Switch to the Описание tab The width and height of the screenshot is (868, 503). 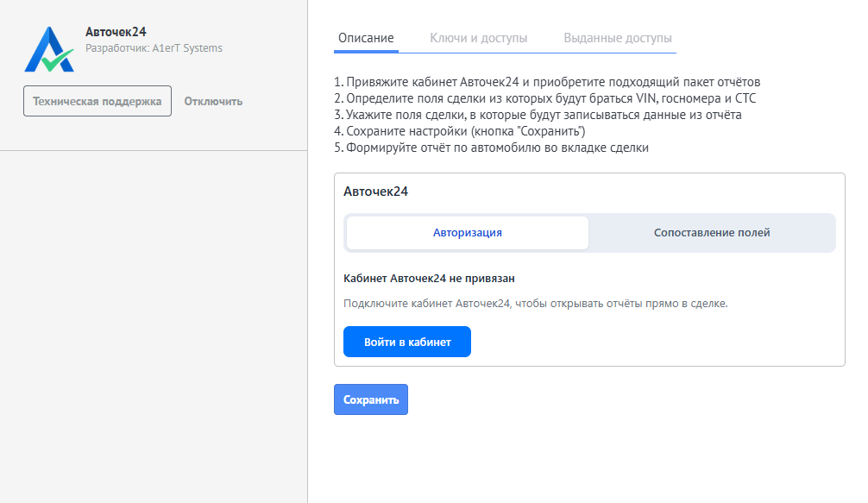click(x=366, y=38)
